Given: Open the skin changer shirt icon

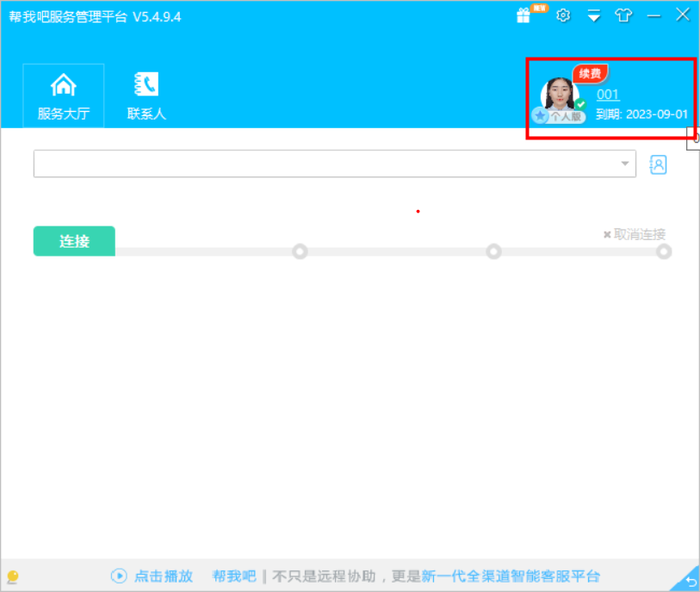Looking at the screenshot, I should 623,15.
